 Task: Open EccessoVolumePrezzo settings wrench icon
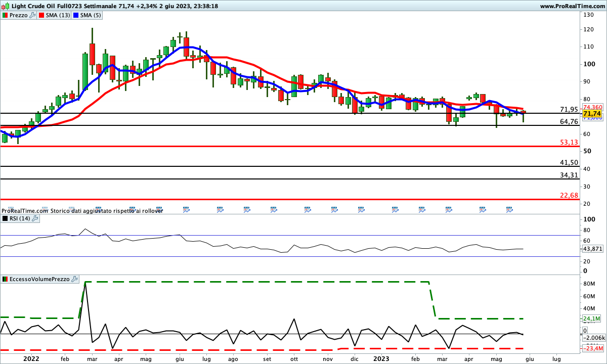pos(75,279)
